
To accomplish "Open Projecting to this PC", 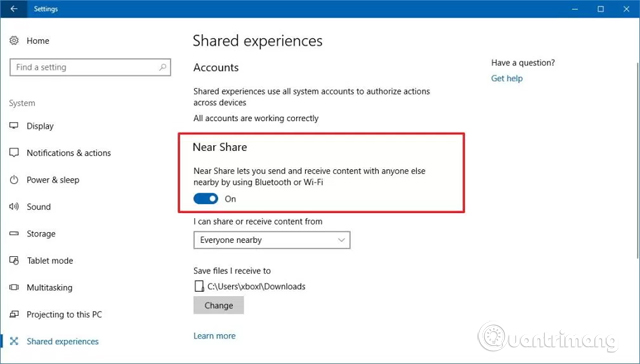I will coord(64,315).
